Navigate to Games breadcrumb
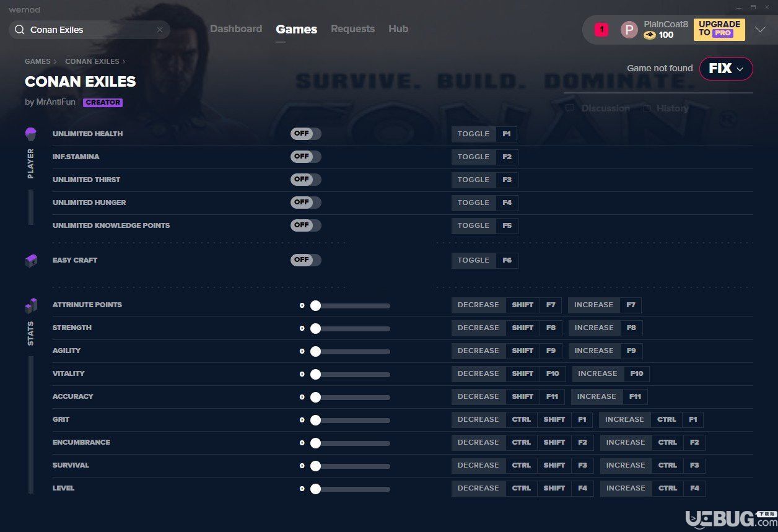Viewport: 778px width, 532px height. [38, 62]
